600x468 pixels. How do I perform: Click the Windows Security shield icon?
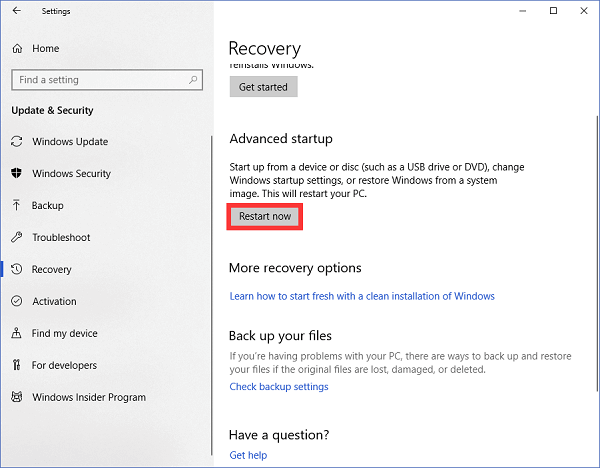click(17, 174)
